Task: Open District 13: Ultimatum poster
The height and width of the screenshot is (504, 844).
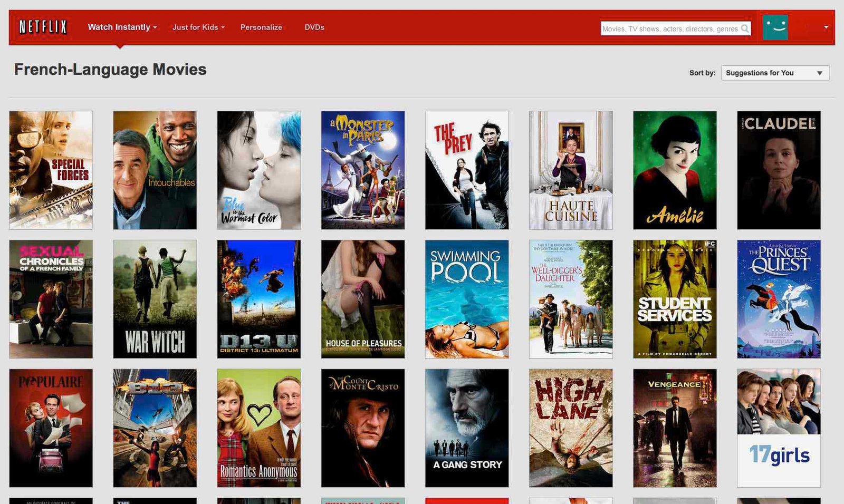Action: [x=259, y=299]
